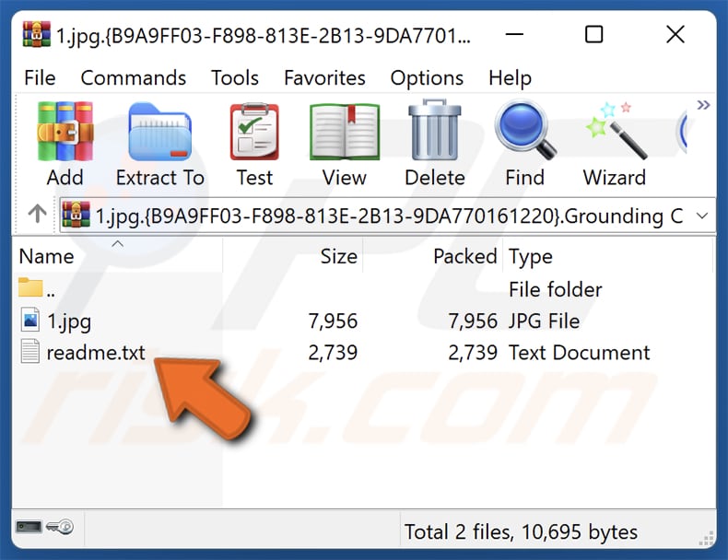Click the Delete trash can icon
Viewport: 728px width, 560px height.
(x=435, y=131)
